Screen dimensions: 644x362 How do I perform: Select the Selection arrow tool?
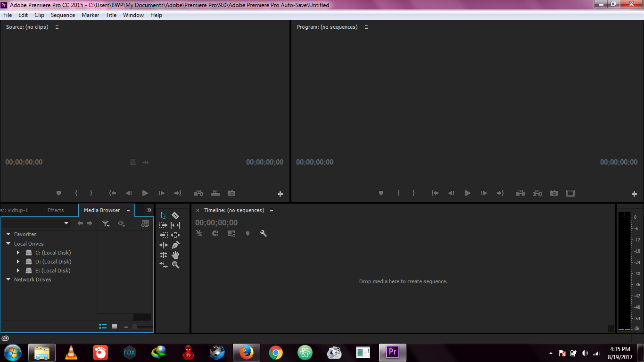163,215
